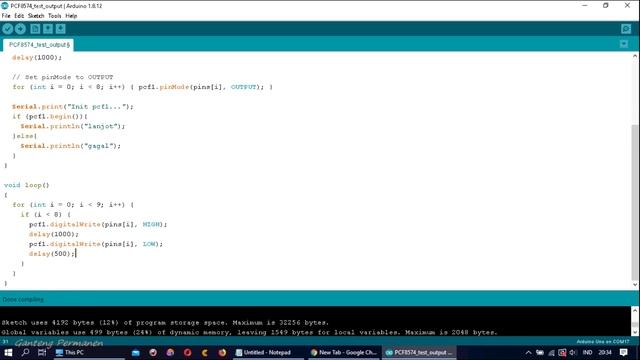Select the PCF8574_test_output sketch tab
This screenshot has height=360, width=640.
click(39, 44)
